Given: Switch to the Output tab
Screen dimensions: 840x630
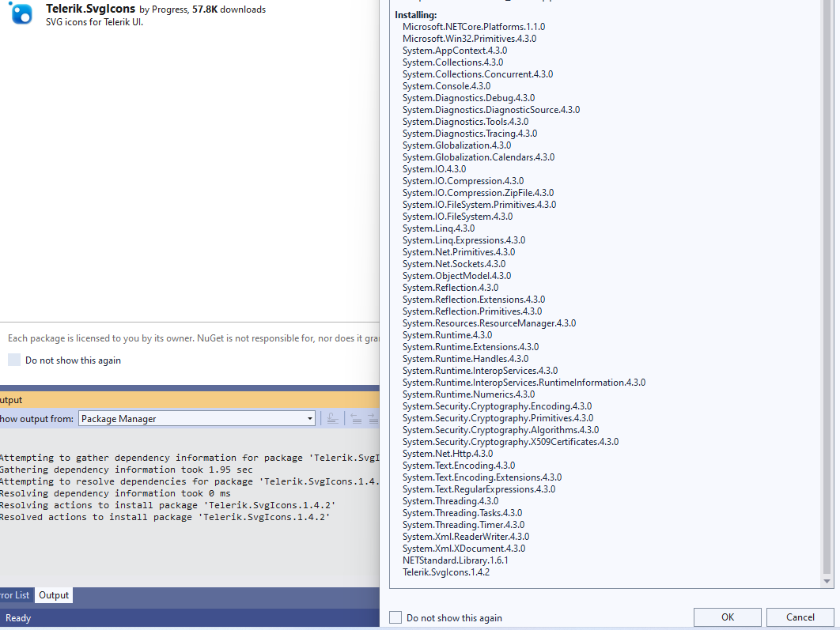Looking at the screenshot, I should coord(53,595).
